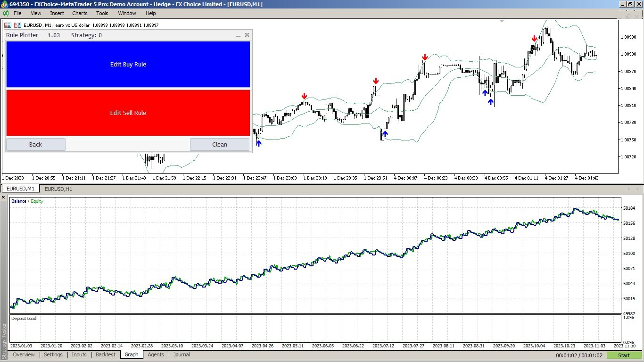The height and width of the screenshot is (362, 644).
Task: Switch to the Journal tab in Strategy Tester
Action: pyautogui.click(x=181, y=354)
